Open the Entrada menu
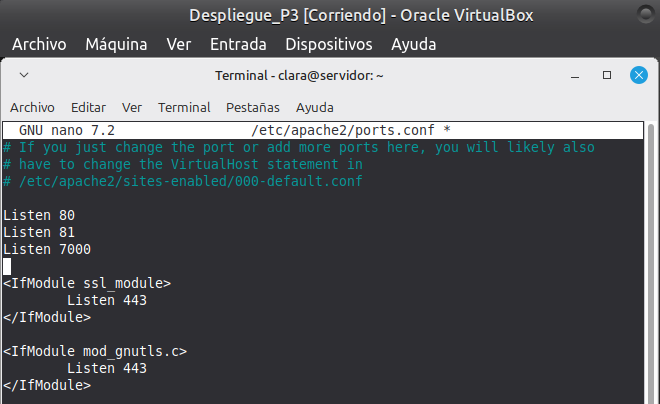Screen dimensions: 660x404 click(238, 45)
